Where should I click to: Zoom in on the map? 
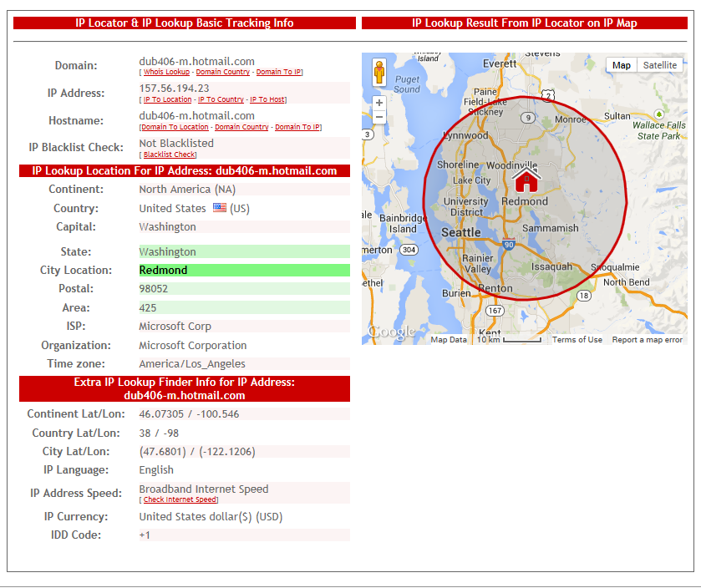pos(379,103)
